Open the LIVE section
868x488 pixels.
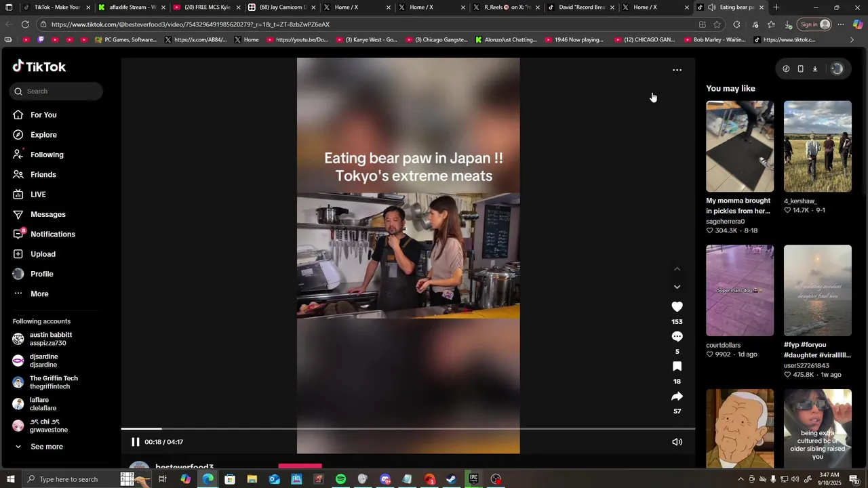click(x=38, y=195)
